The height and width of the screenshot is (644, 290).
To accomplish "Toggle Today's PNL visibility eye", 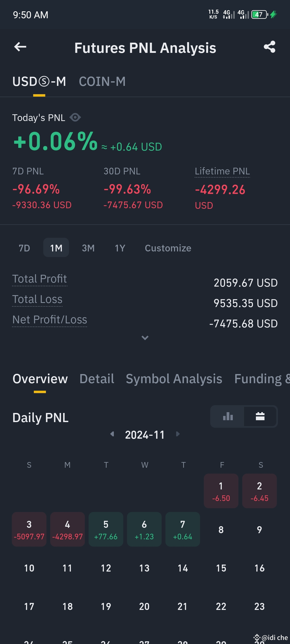I will click(75, 118).
